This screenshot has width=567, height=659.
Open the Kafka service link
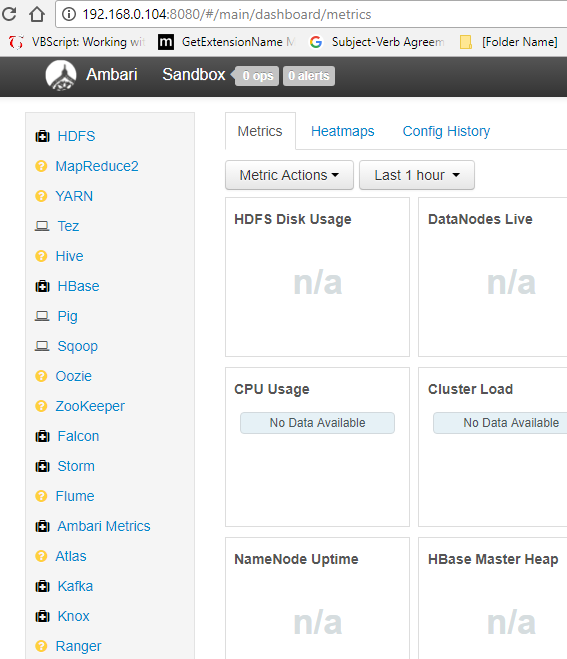pyautogui.click(x=75, y=586)
